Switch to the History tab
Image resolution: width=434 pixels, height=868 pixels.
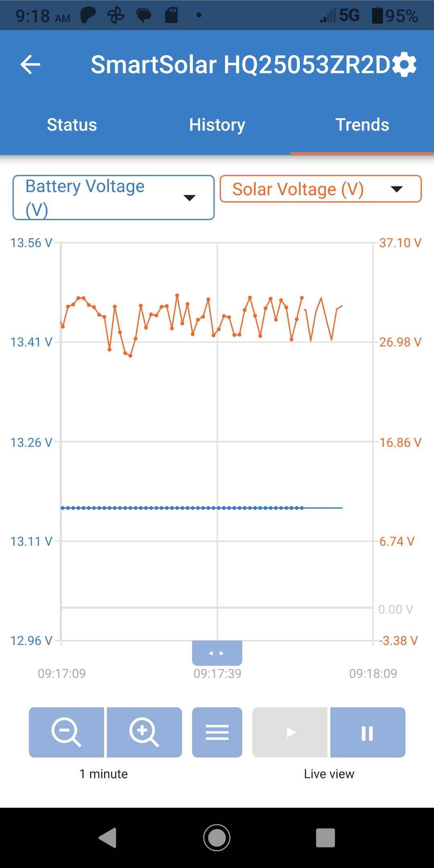tap(217, 125)
